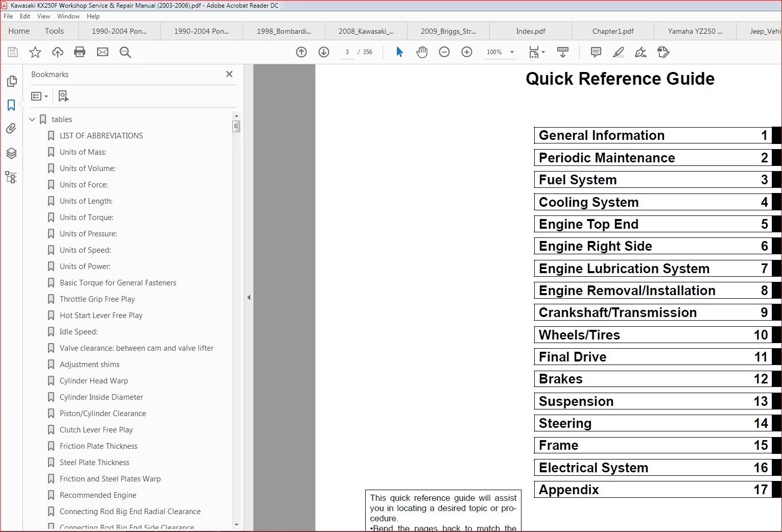The width and height of the screenshot is (782, 532).
Task: Switch to the Yamaha YZ250 document tab
Action: pyautogui.click(x=695, y=31)
